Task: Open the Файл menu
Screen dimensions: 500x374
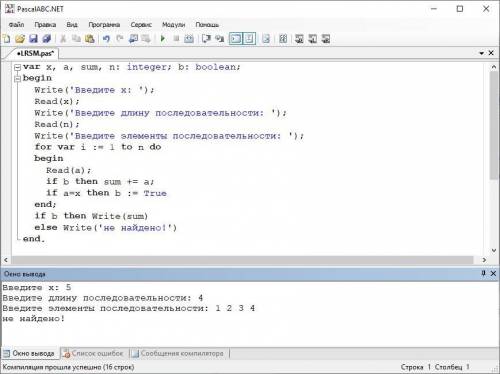Action: (16, 25)
